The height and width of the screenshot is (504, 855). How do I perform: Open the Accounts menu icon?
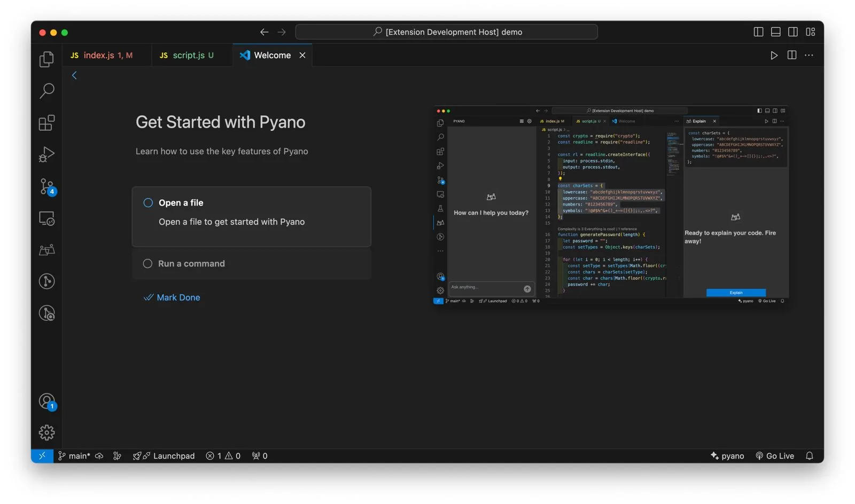click(x=46, y=401)
